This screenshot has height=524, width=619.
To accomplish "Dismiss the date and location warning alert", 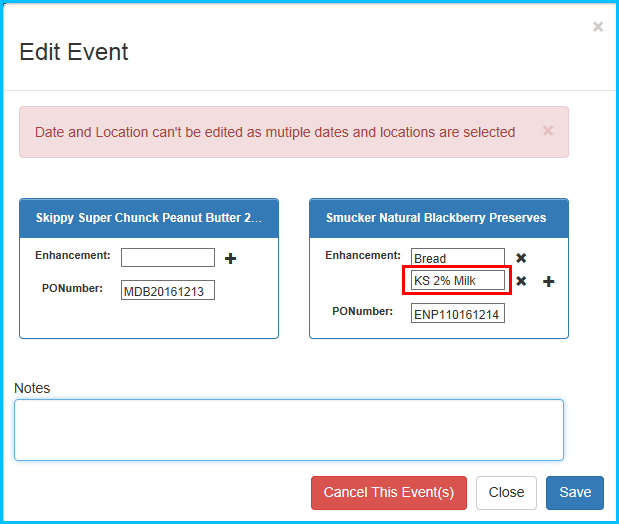I will 548,131.
